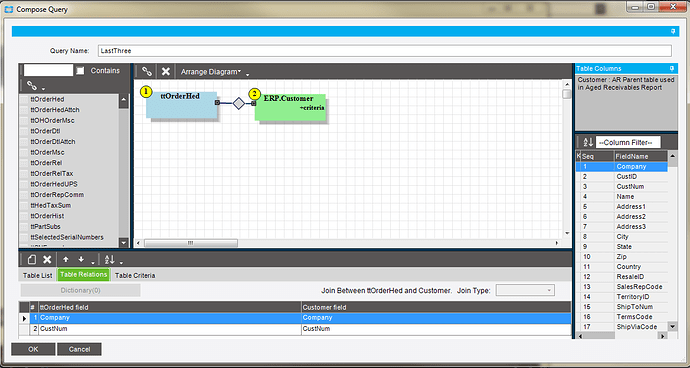The image size is (690, 368).
Task: Click the new relation page icon
Action: pyautogui.click(x=32, y=260)
